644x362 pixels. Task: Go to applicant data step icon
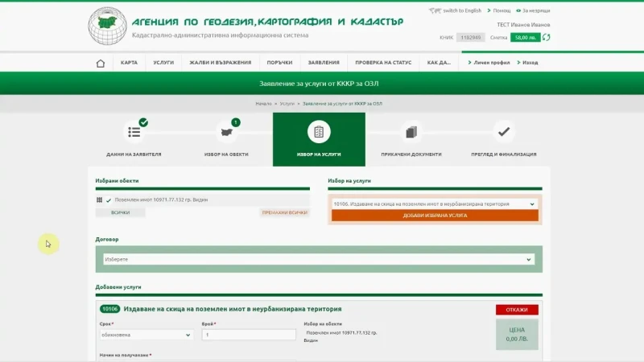(x=134, y=132)
